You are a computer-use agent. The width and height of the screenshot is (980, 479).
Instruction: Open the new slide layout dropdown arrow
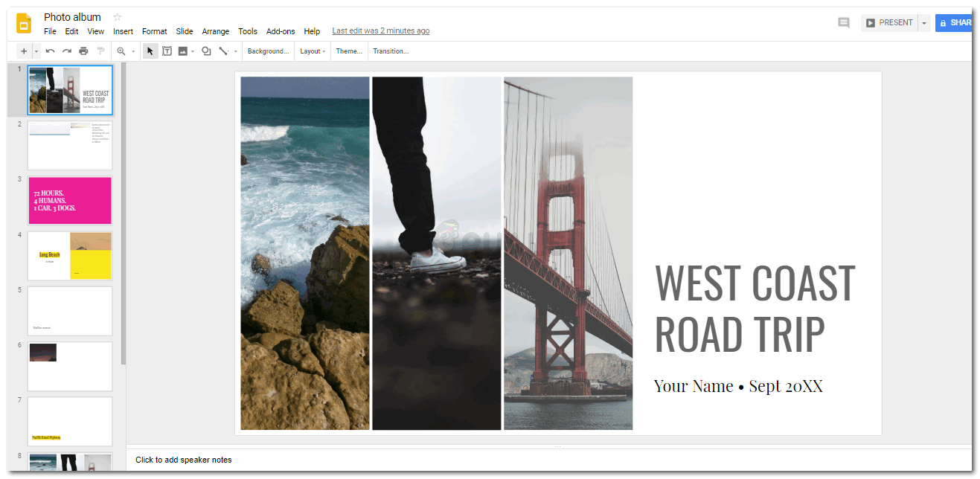pyautogui.click(x=36, y=51)
